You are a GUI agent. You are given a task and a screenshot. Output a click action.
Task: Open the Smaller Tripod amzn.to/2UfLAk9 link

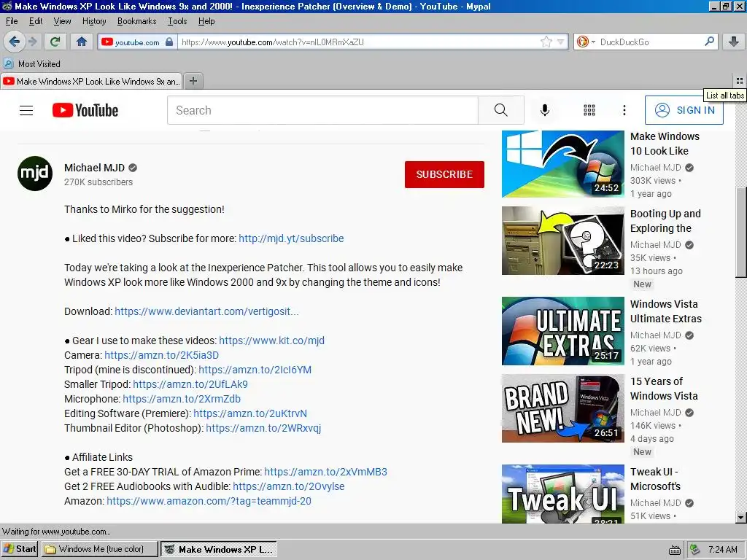point(190,384)
